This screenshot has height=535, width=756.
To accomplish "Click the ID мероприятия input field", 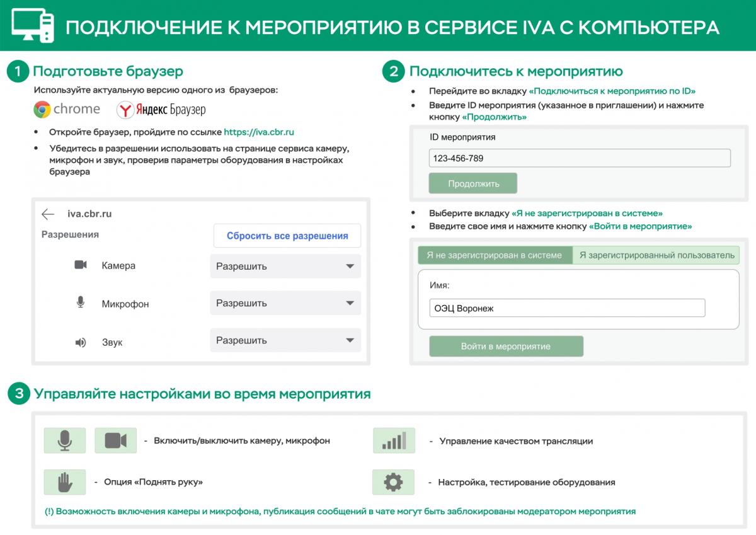I will (x=579, y=158).
